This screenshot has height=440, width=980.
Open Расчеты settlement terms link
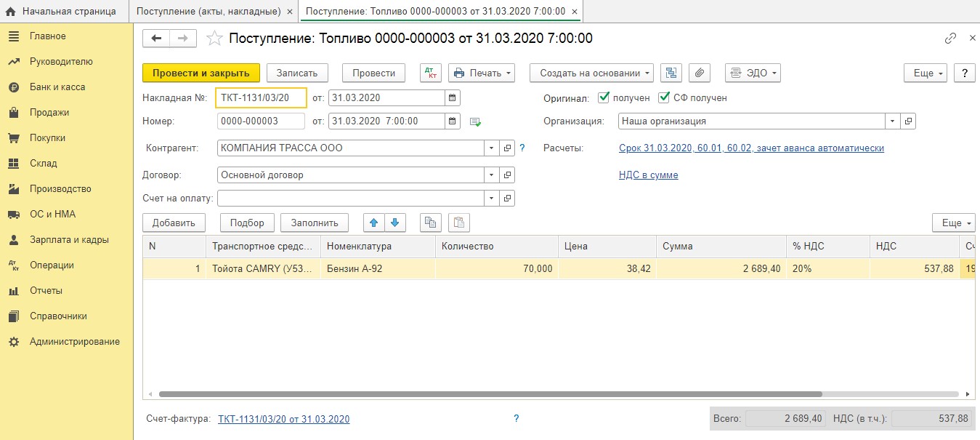tap(751, 148)
